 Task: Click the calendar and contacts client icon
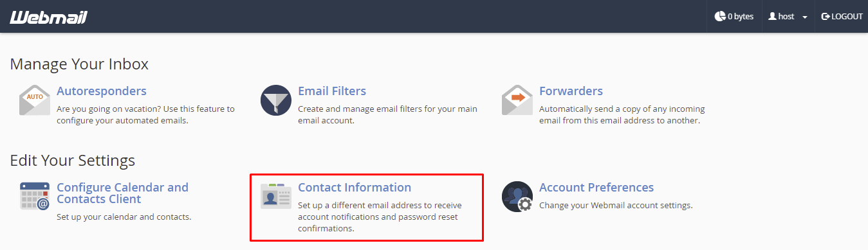(x=35, y=196)
